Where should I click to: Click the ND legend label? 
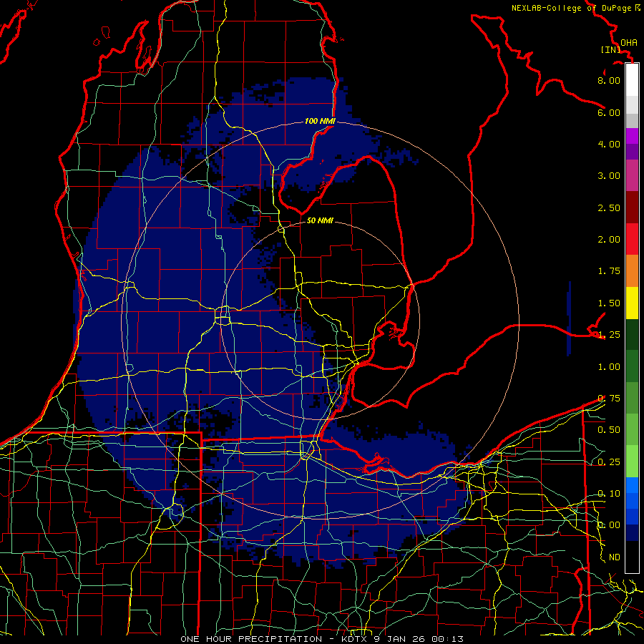(x=615, y=557)
